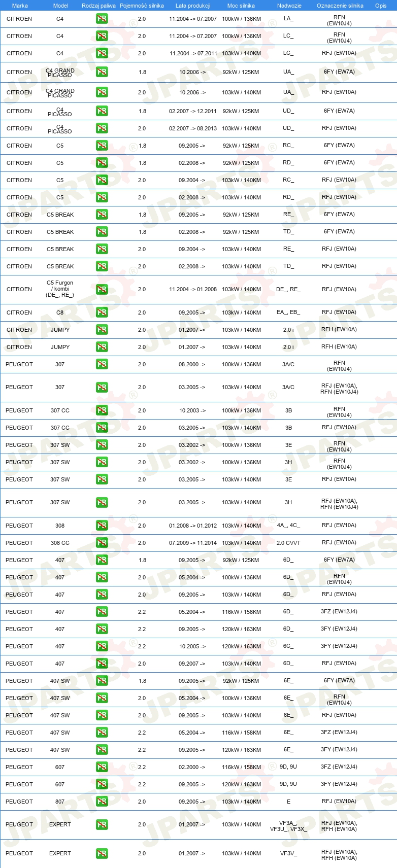Select the date cell '10.2005 ->'
This screenshot has height=868, width=397.
[x=192, y=646]
